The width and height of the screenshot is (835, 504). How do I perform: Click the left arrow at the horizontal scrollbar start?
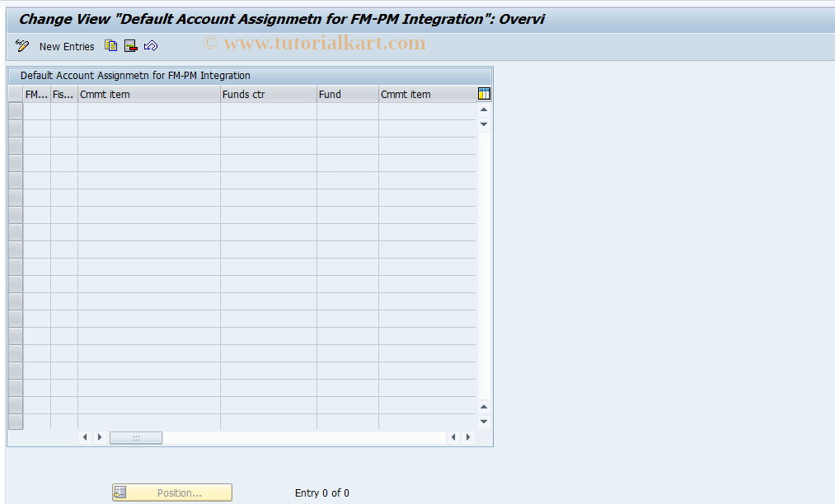pos(85,437)
